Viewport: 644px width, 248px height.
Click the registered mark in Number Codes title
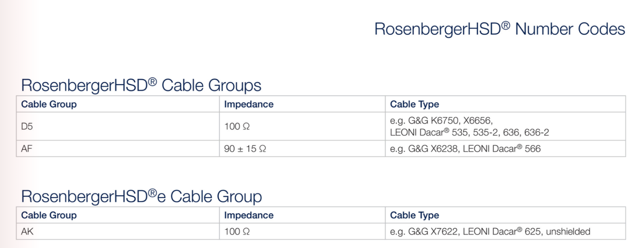(506, 26)
